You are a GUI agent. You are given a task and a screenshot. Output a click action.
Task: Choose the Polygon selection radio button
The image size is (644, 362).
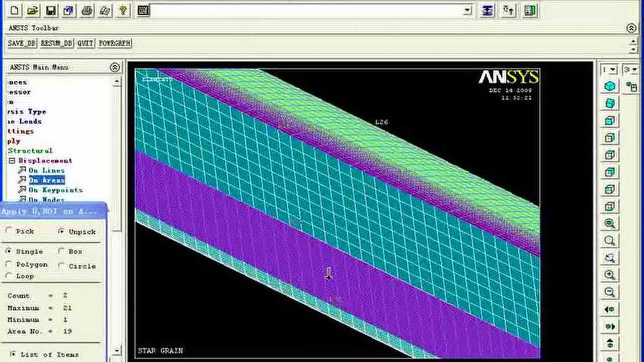pyautogui.click(x=10, y=264)
